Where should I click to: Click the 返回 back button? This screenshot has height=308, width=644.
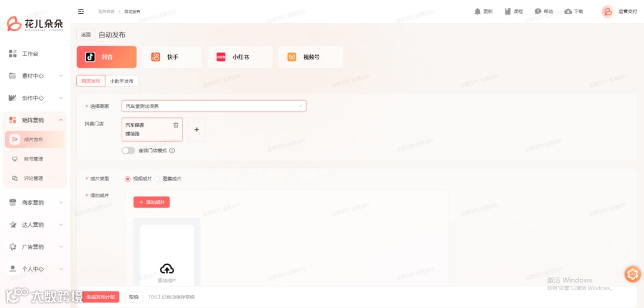(86, 35)
